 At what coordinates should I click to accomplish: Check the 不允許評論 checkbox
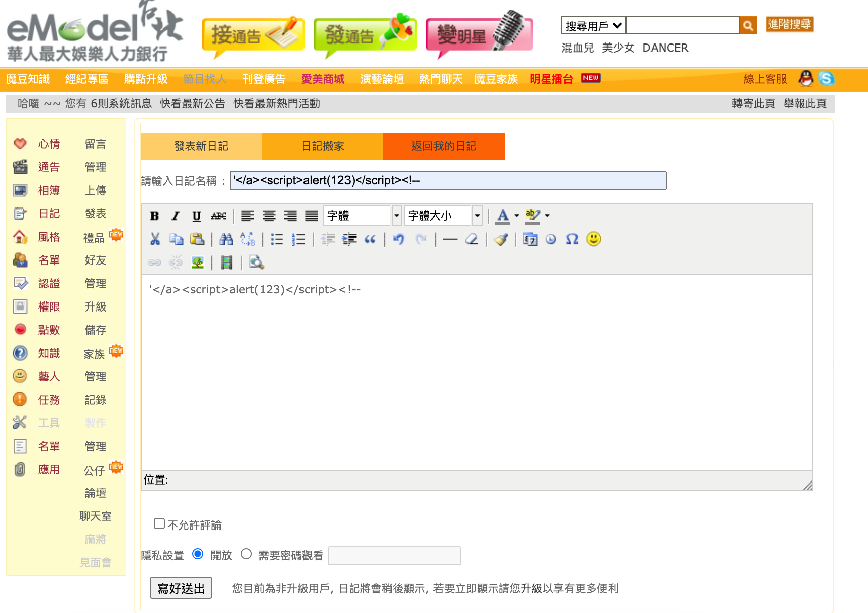(x=159, y=523)
